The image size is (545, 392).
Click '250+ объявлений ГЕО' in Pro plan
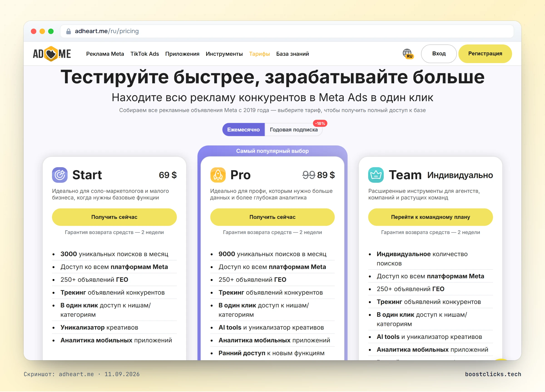[x=252, y=280]
